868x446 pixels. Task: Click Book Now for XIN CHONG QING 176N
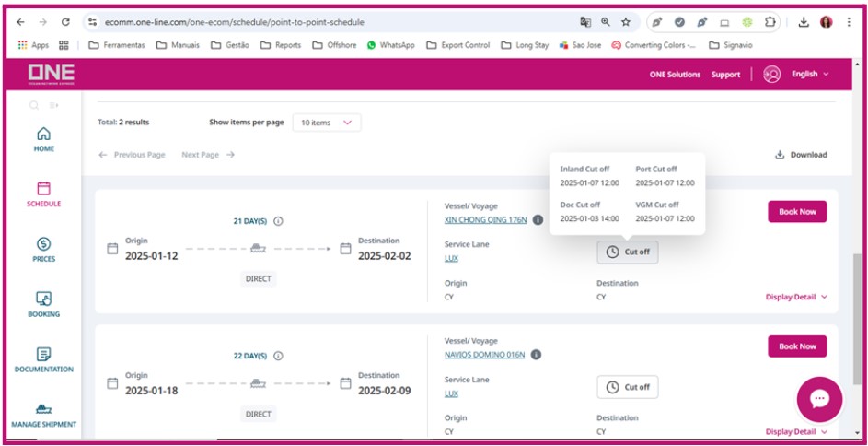point(797,212)
